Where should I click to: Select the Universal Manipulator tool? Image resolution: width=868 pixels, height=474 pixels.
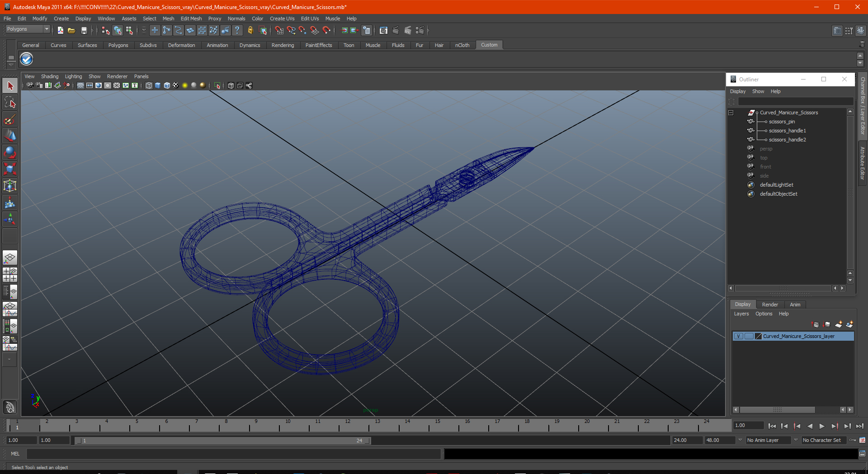10,186
